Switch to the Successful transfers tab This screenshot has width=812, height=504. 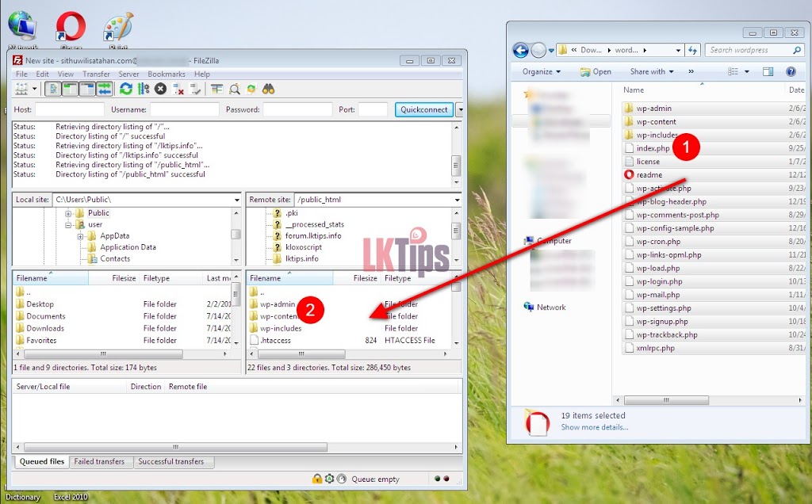coord(171,461)
